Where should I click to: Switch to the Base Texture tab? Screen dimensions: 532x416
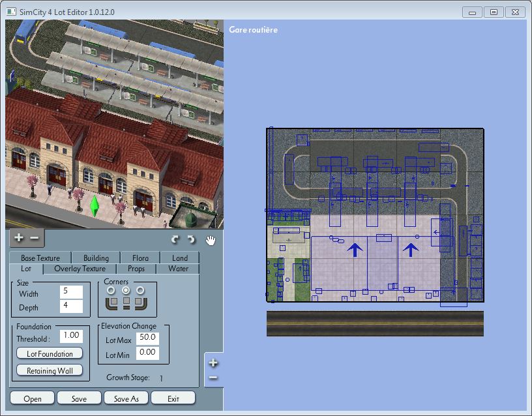tap(40, 258)
